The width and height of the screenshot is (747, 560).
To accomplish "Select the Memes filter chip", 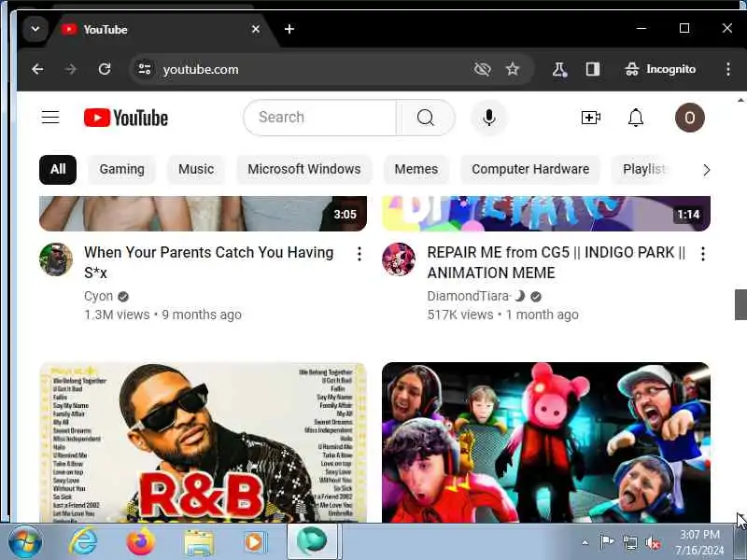I will click(x=416, y=170).
